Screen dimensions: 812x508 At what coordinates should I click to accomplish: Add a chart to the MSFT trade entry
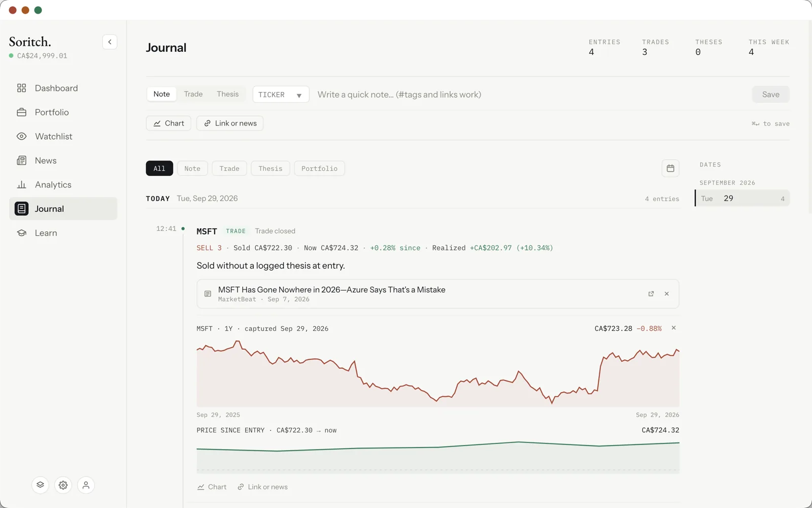coord(212,487)
